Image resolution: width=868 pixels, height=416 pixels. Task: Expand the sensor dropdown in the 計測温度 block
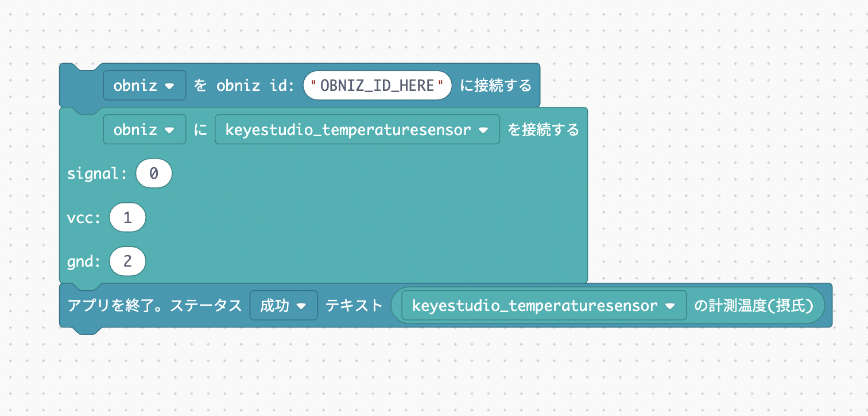(x=540, y=305)
